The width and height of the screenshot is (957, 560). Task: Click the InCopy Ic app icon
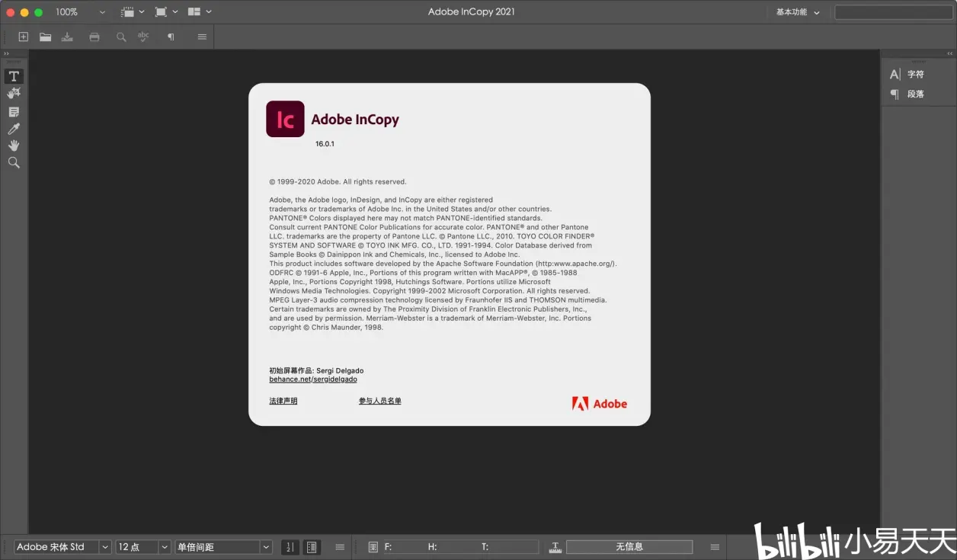tap(285, 119)
